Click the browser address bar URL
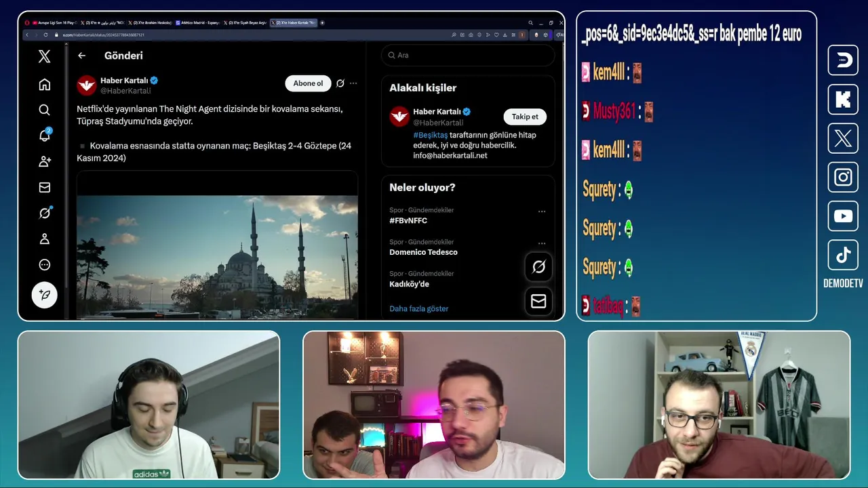868x488 pixels. coord(104,35)
